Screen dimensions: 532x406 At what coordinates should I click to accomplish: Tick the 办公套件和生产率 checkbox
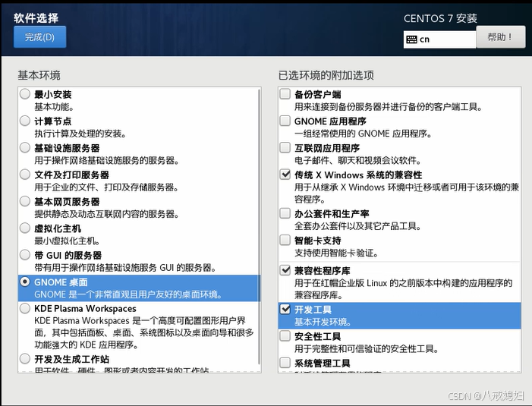tap(285, 213)
